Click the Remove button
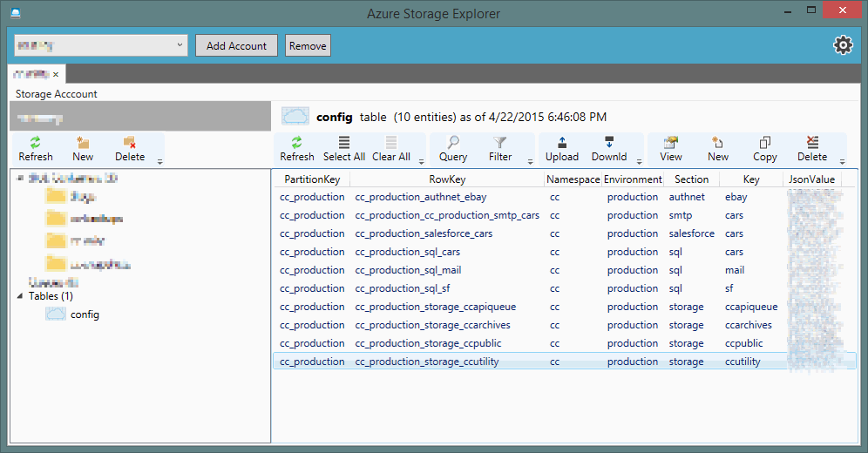This screenshot has height=453, width=868. coord(308,45)
